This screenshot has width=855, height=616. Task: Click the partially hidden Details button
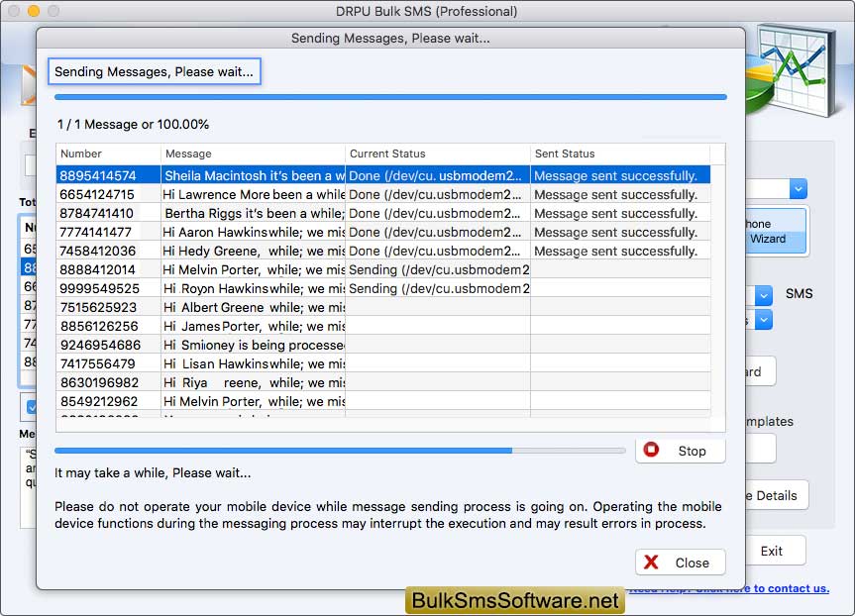[x=777, y=495]
